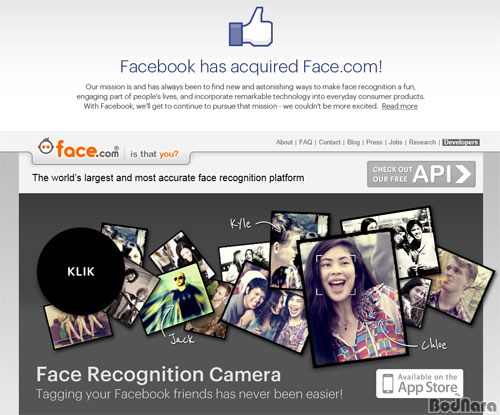The image size is (500, 415).
Task: Open the Research link
Action: [x=422, y=142]
